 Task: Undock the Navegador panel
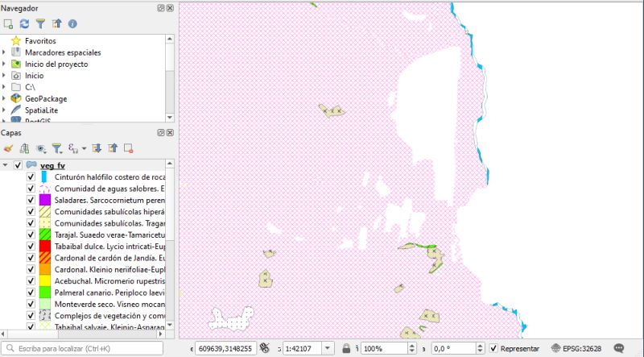coord(161,8)
